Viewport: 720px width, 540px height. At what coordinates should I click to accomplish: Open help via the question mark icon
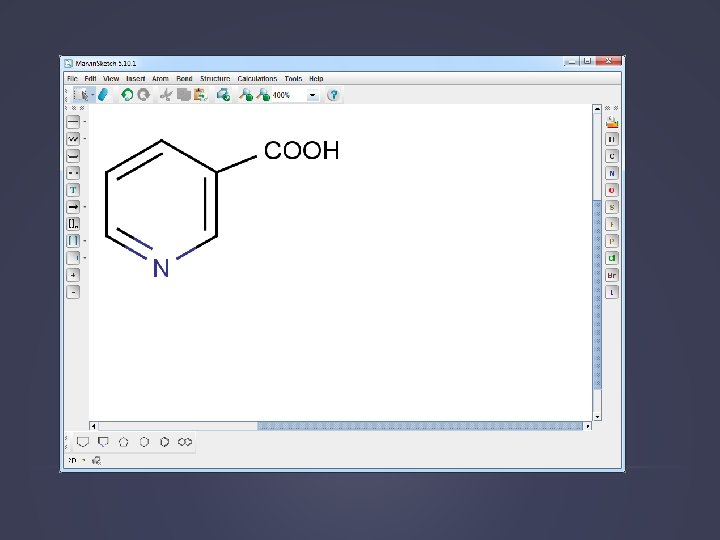pos(333,95)
